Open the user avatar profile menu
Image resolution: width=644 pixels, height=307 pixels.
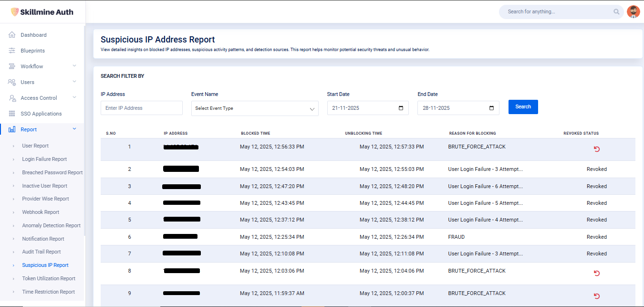tap(633, 12)
